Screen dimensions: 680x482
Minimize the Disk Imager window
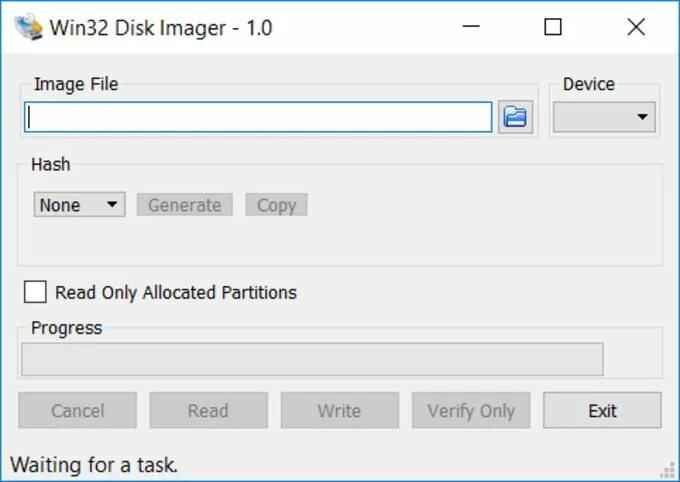[469, 27]
